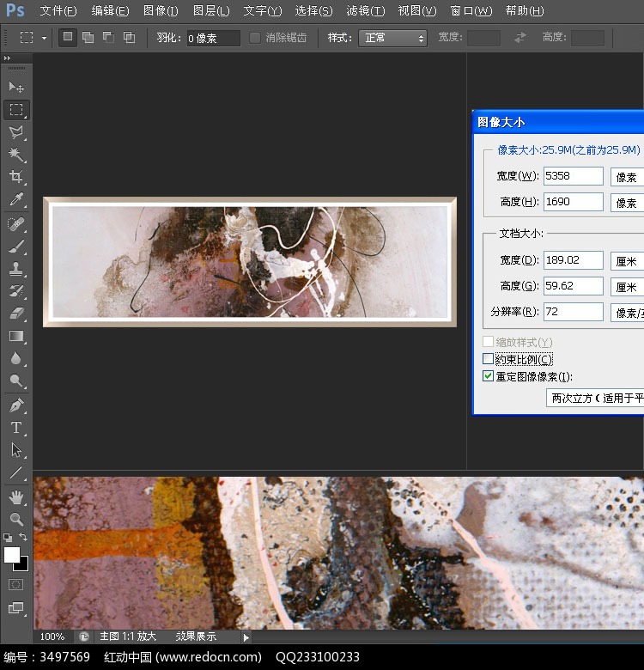Screen dimensions: 644x670
Task: Open the 文件 menu
Action: pyautogui.click(x=58, y=10)
